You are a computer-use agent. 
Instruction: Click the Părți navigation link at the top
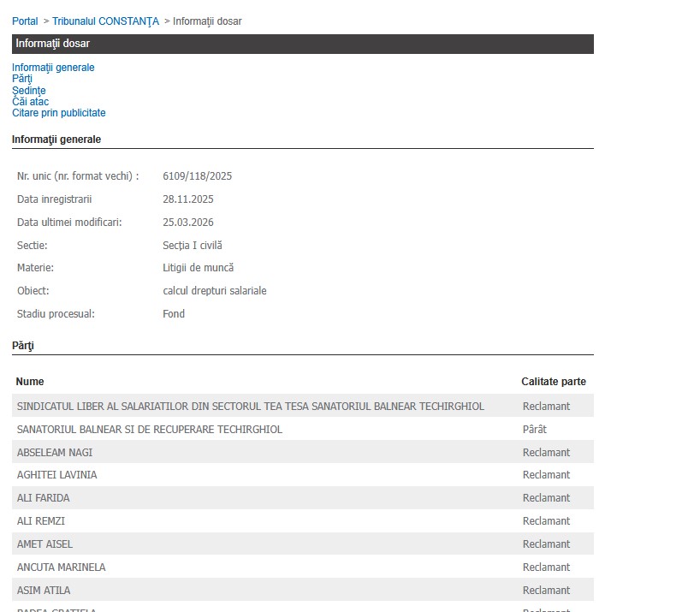pyautogui.click(x=22, y=79)
